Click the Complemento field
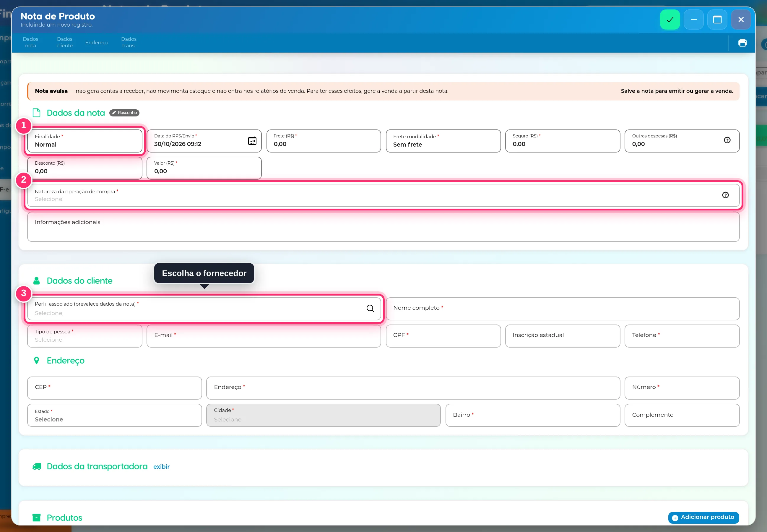767x532 pixels. (x=682, y=415)
